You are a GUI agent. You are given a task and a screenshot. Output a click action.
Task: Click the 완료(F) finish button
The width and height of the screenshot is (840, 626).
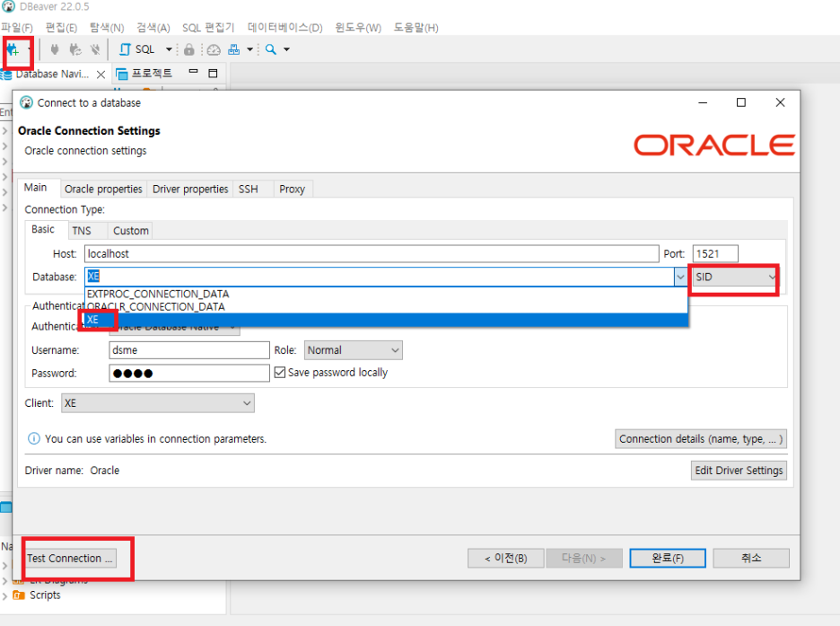point(668,559)
